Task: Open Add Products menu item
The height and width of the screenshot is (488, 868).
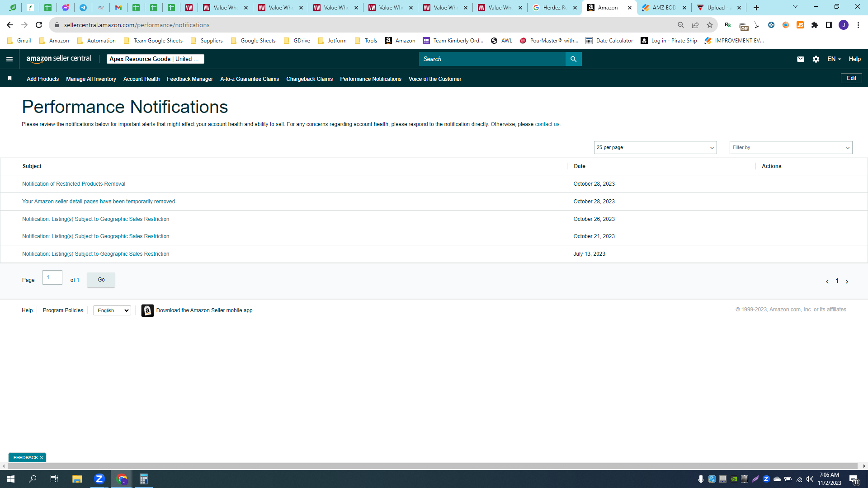Action: point(43,79)
